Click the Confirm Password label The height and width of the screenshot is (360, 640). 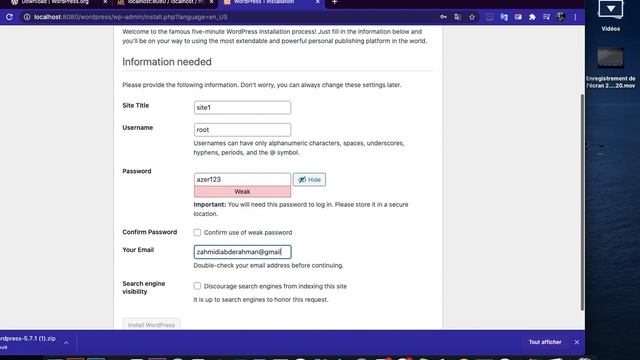(x=149, y=232)
